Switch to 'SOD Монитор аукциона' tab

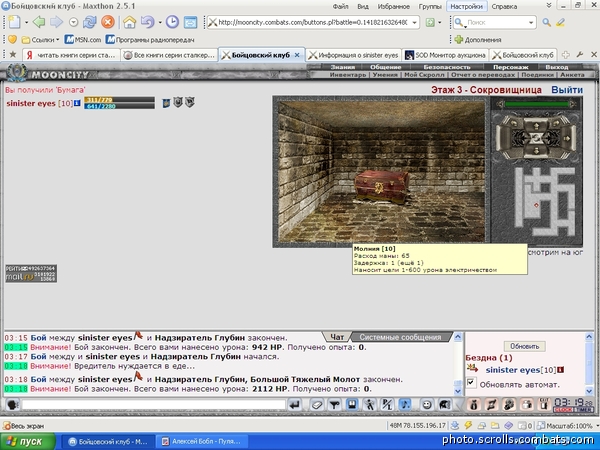pyautogui.click(x=446, y=55)
